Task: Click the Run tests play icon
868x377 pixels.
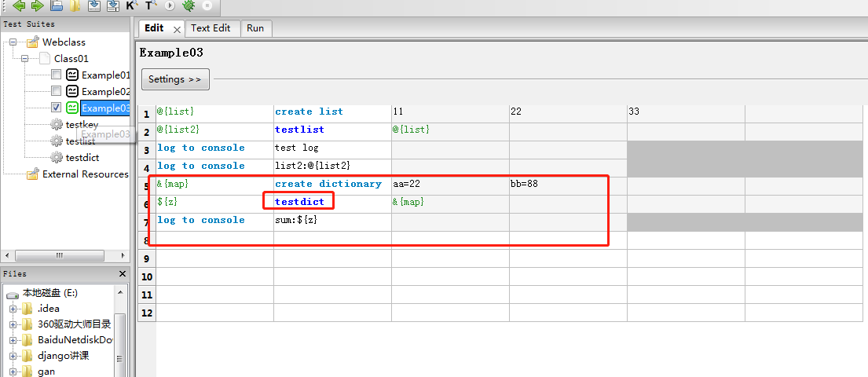Action: (170, 5)
